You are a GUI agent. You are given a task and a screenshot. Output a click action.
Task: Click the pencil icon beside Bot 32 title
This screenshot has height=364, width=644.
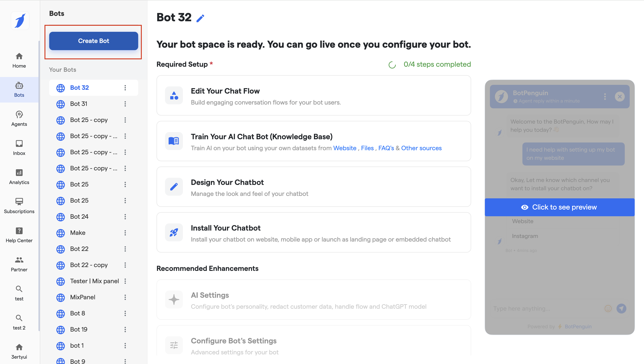[200, 18]
